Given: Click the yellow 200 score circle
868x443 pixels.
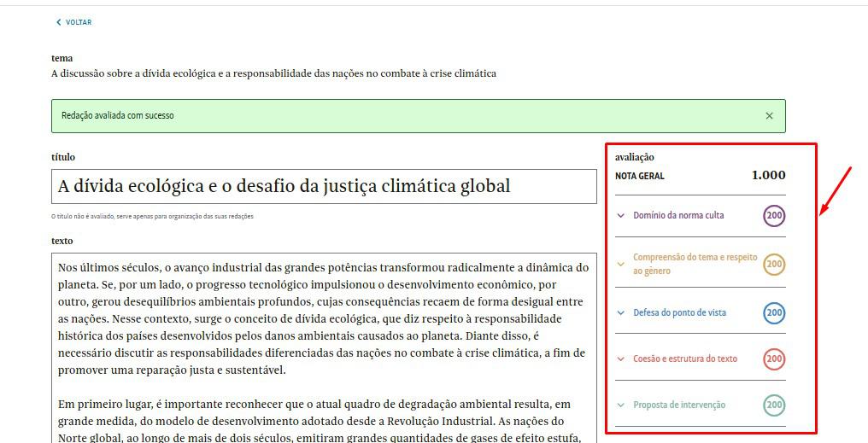Looking at the screenshot, I should tap(774, 265).
